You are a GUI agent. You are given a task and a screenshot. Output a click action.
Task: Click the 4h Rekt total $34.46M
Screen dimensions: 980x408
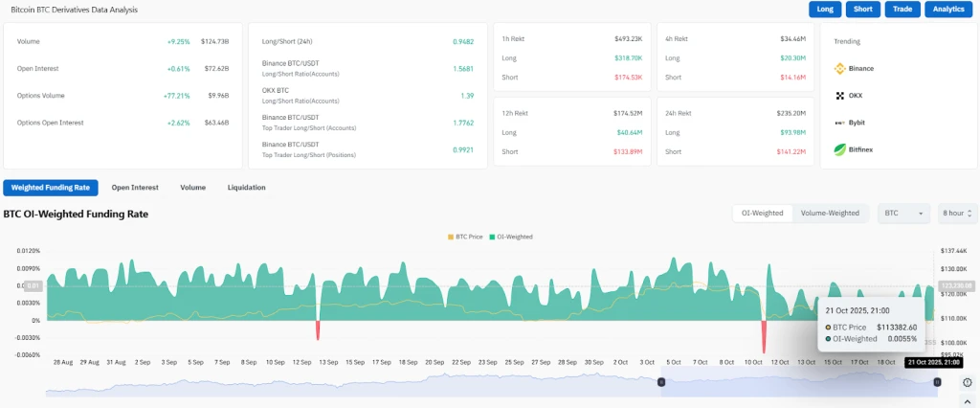(793, 39)
